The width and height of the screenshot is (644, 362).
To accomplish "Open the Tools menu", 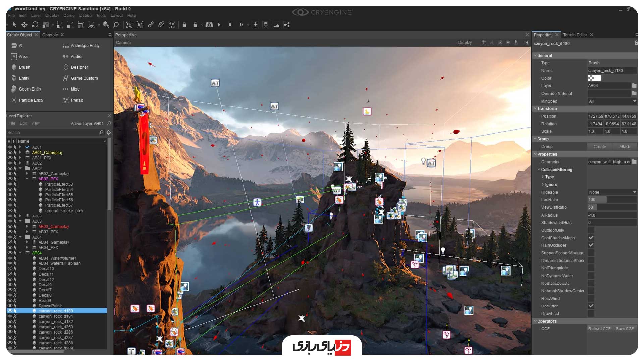I will (x=101, y=15).
